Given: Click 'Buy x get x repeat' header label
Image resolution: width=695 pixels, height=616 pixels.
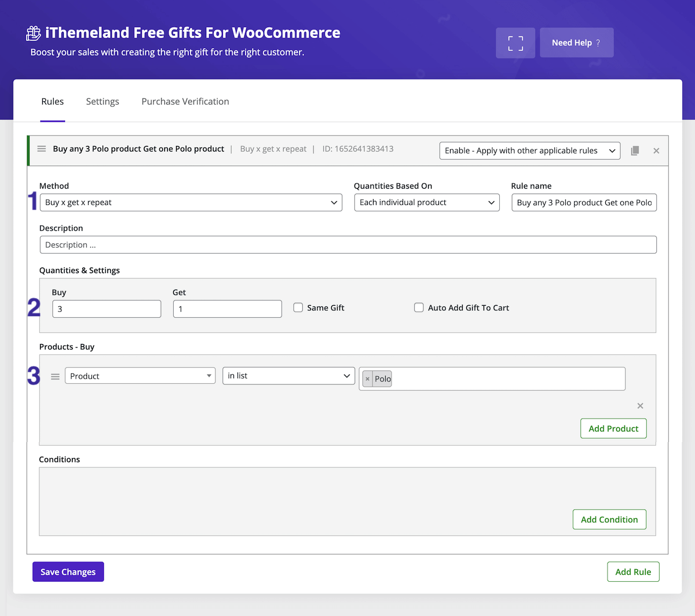Looking at the screenshot, I should pyautogui.click(x=273, y=149).
